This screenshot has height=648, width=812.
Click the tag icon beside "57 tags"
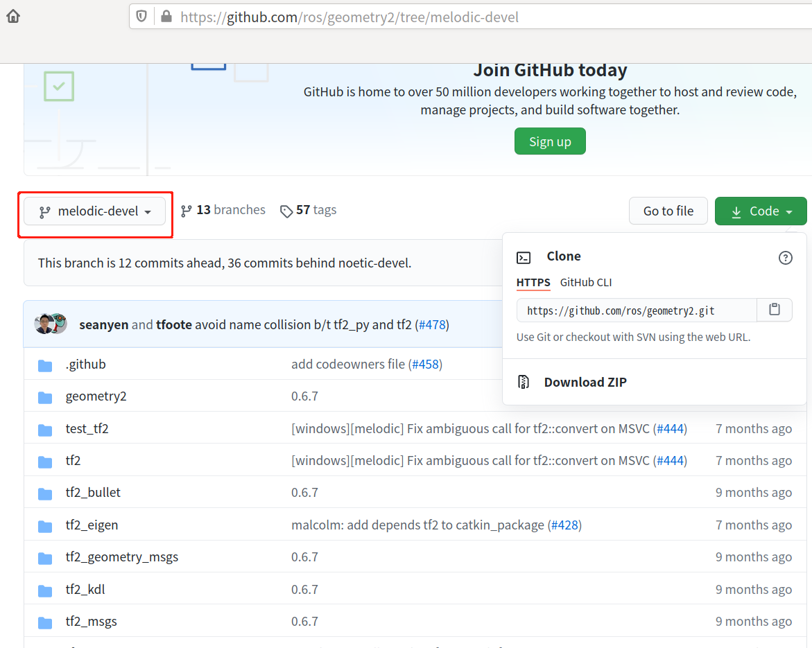[286, 210]
